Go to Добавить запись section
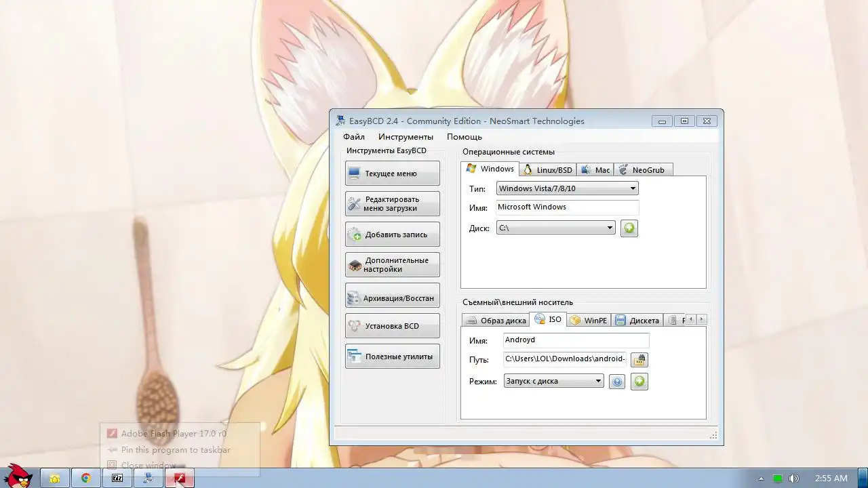 392,235
